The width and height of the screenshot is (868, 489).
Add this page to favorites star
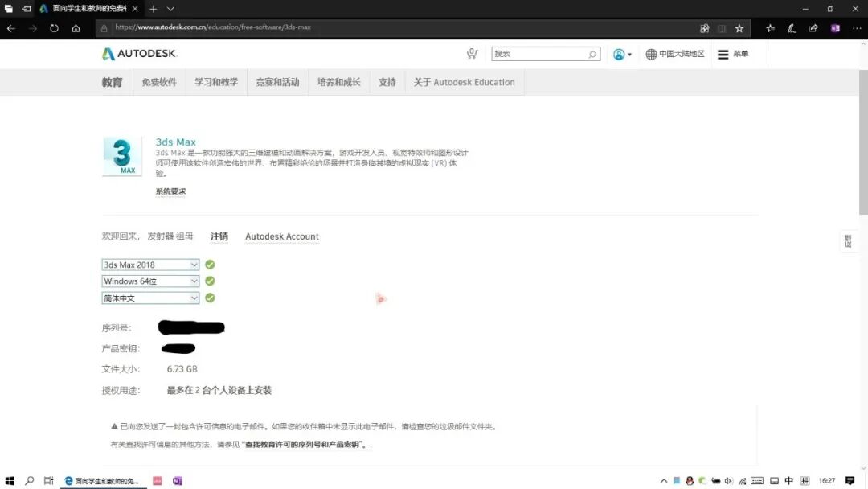tap(739, 28)
